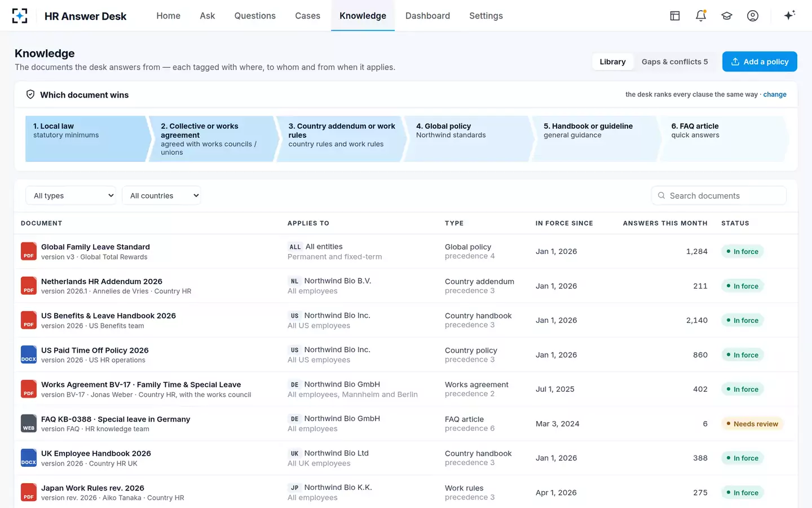The width and height of the screenshot is (812, 508).
Task: Open the Dashboard tab
Action: [x=428, y=16]
